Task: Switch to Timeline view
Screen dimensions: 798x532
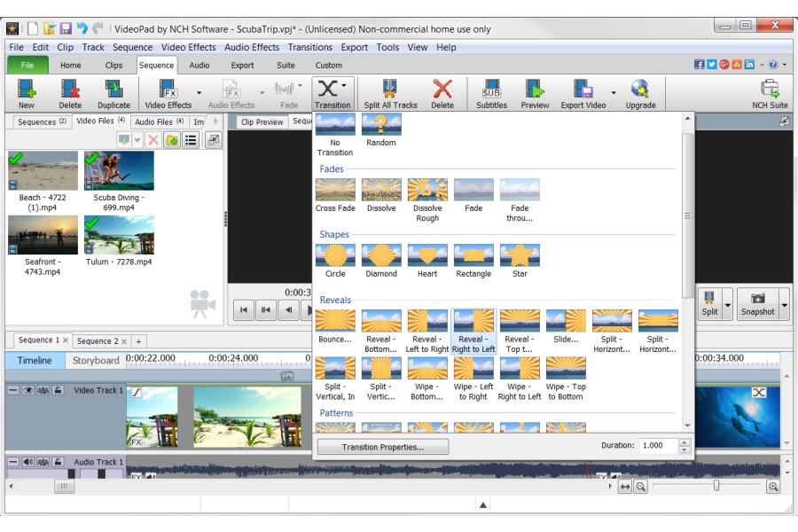Action: 35,361
